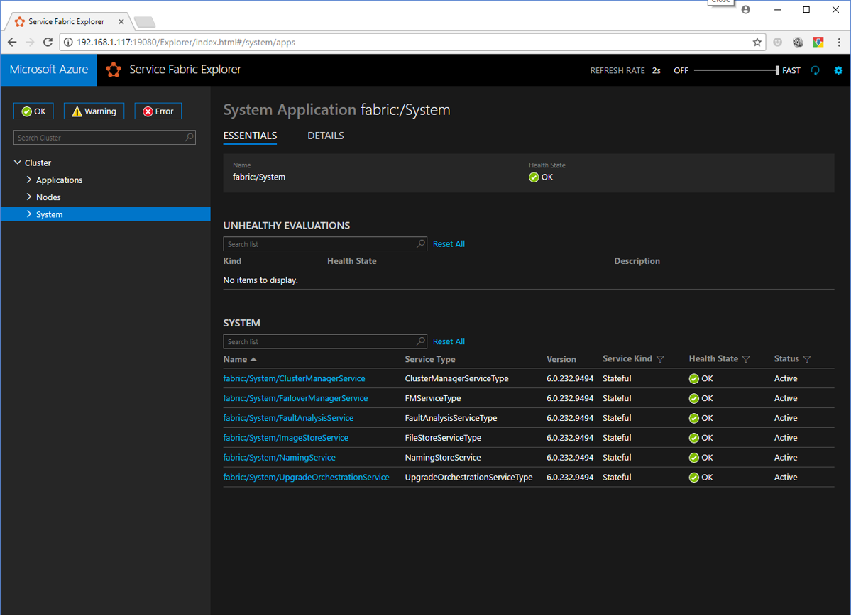The height and width of the screenshot is (616, 851).
Task: Bookmark page with the star icon
Action: click(757, 43)
